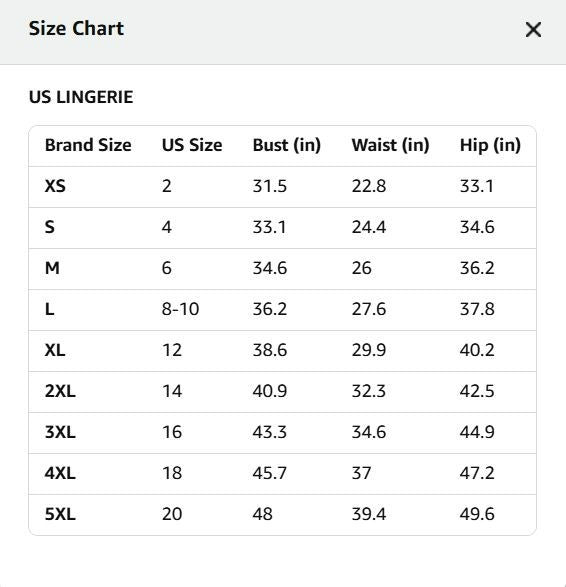The image size is (566, 587).
Task: Select the 4XL brand size cell
Action: [60, 473]
